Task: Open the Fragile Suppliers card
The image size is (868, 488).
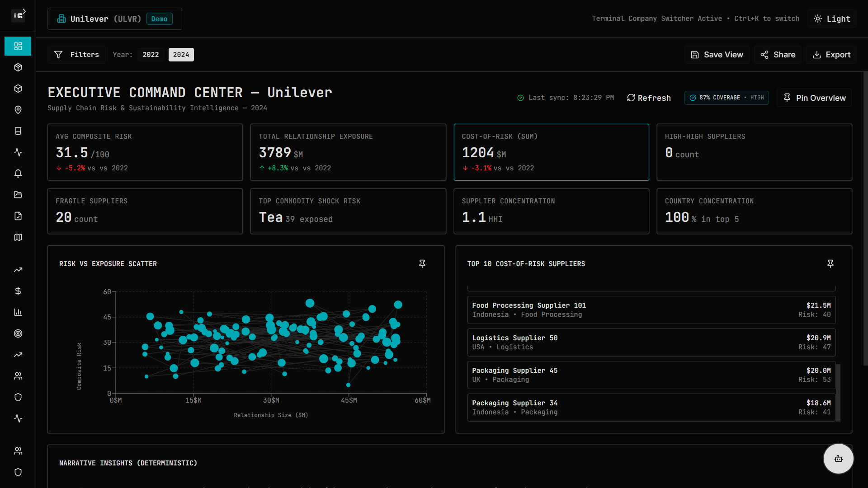Action: click(145, 211)
